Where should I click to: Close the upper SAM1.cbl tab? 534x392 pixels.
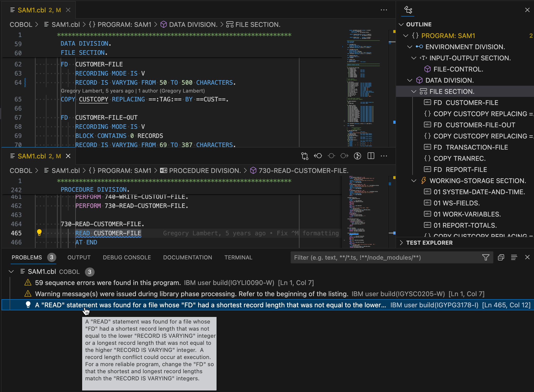coord(68,10)
